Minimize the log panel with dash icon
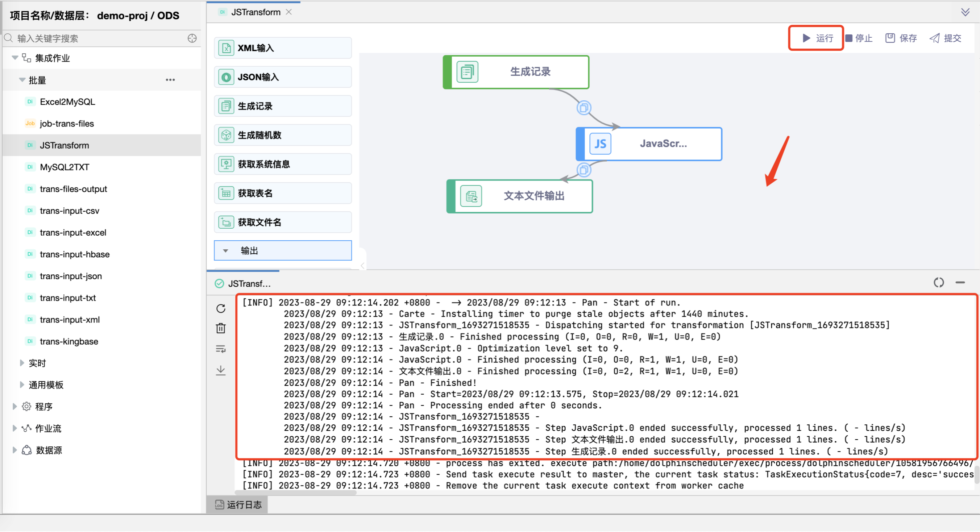The width and height of the screenshot is (980, 532). pos(960,283)
